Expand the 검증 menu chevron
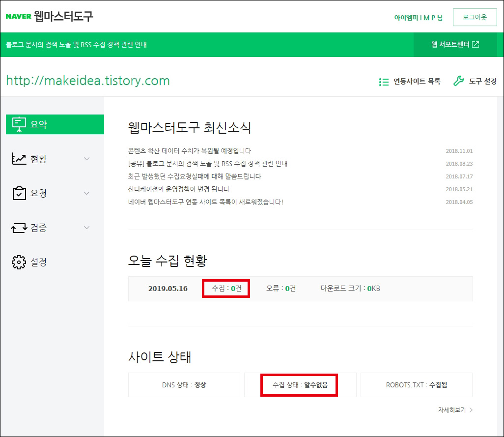This screenshot has height=437, width=504. click(86, 227)
